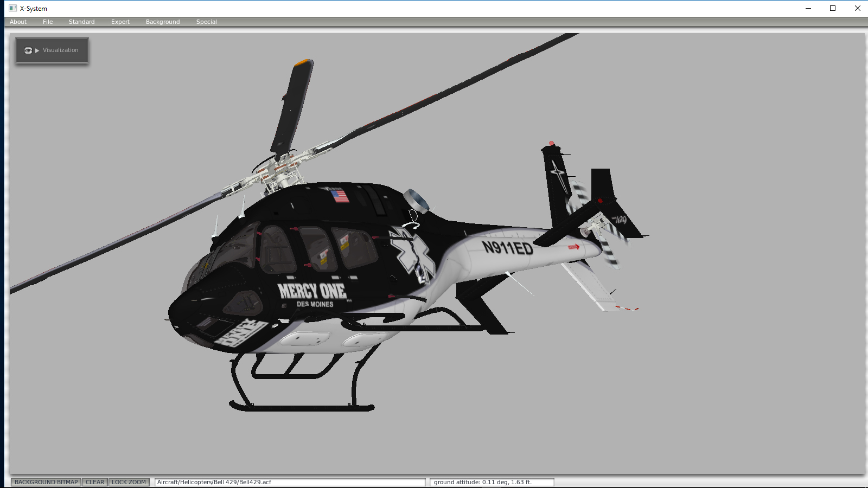This screenshot has width=868, height=488.
Task: Click the N911ED registration on tail boom
Action: pos(508,248)
